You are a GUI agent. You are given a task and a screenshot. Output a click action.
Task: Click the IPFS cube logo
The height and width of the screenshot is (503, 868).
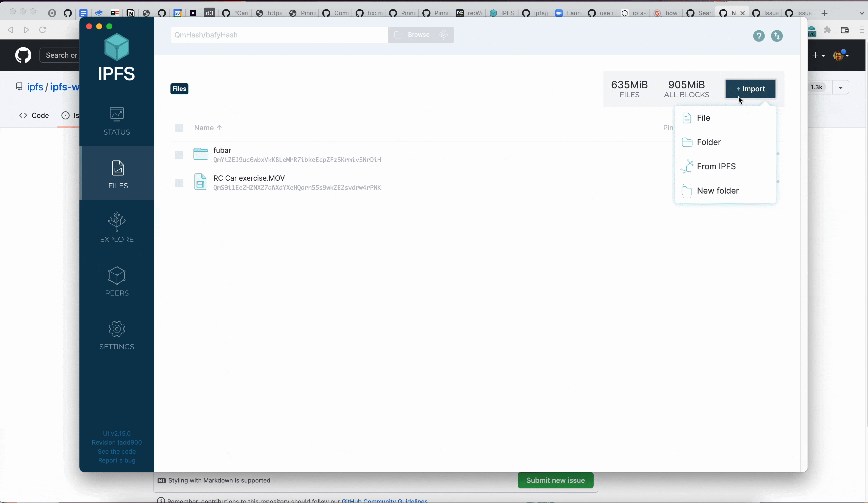pos(117,47)
